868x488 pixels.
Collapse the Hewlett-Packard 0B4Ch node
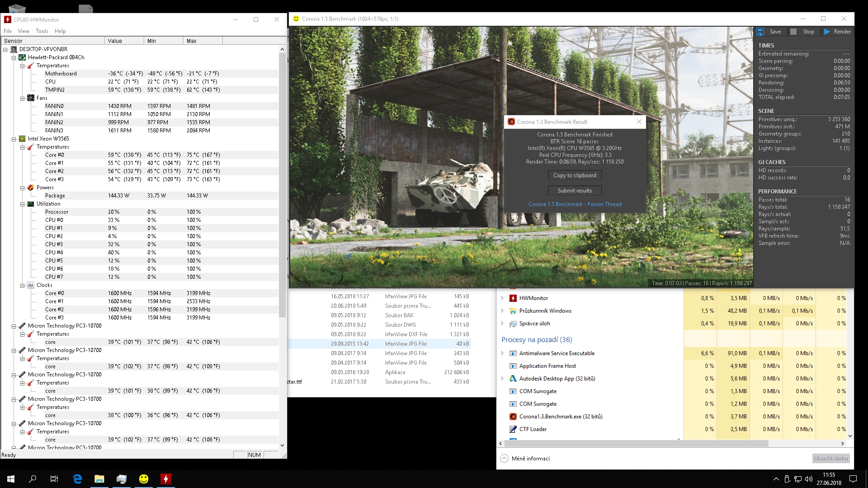[14, 57]
